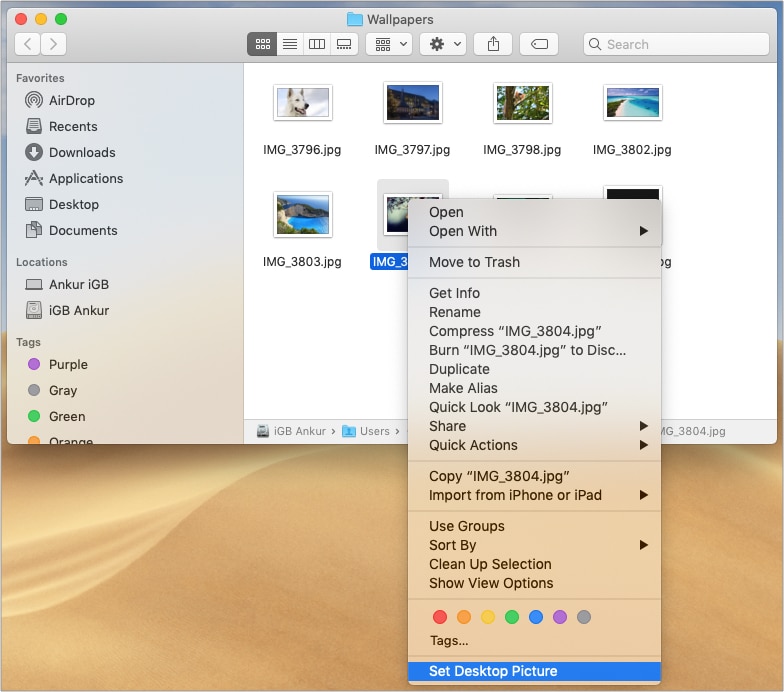Click the Edit Tags toolbar button

point(538,44)
